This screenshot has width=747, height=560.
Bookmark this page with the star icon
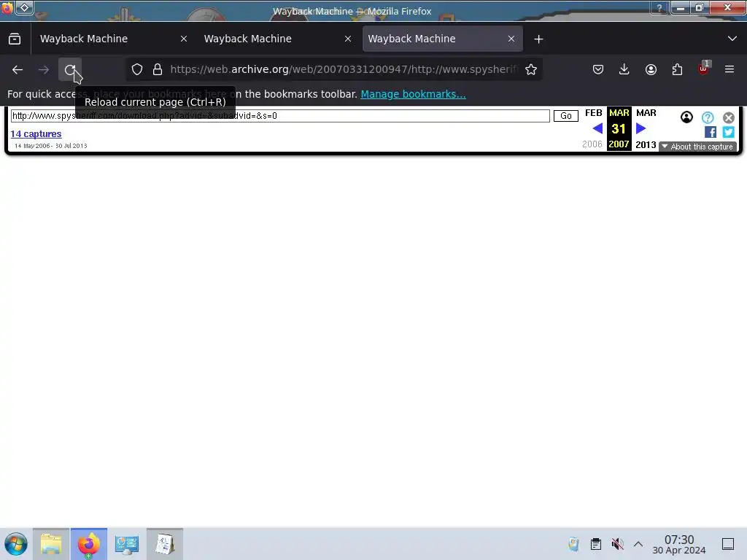pos(531,69)
